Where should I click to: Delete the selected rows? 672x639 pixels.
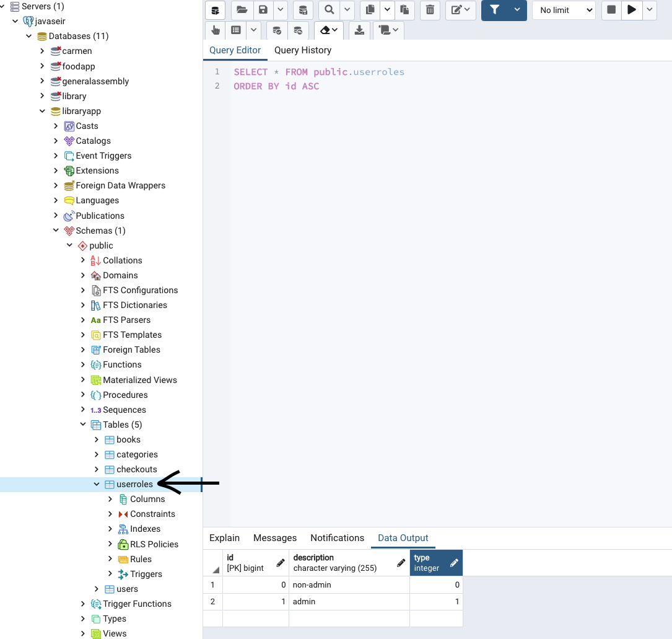430,10
